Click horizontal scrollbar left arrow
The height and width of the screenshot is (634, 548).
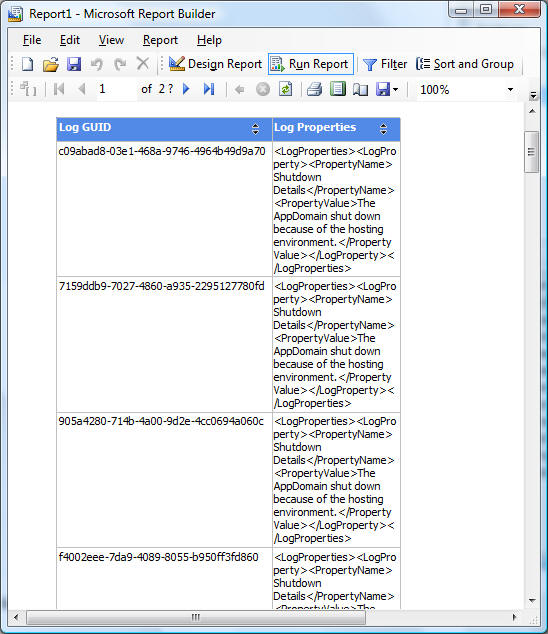click(16, 617)
